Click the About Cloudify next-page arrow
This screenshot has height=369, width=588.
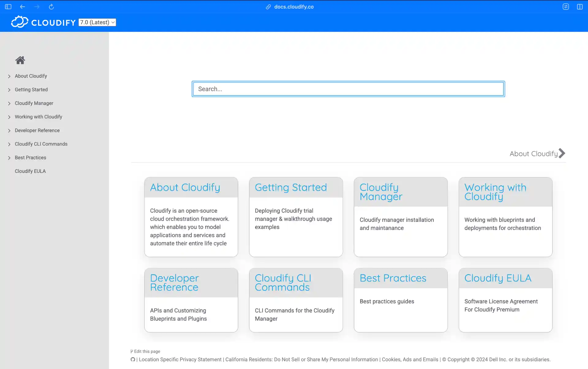[x=561, y=153]
